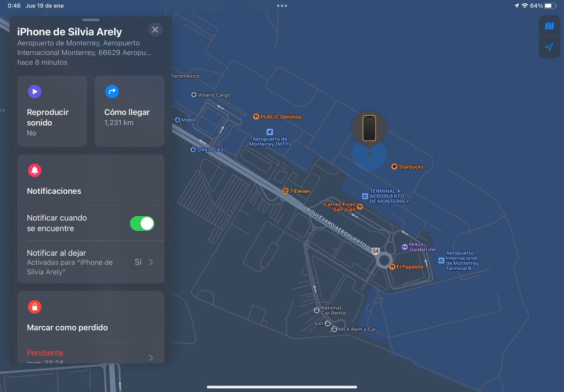Tap the Wi-Fi status icon
The width and height of the screenshot is (564, 392).
click(525, 6)
